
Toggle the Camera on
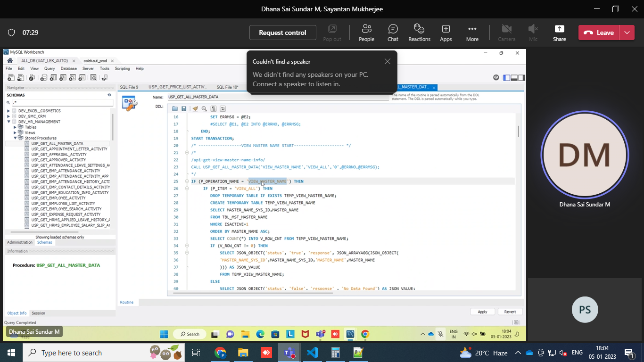[506, 33]
